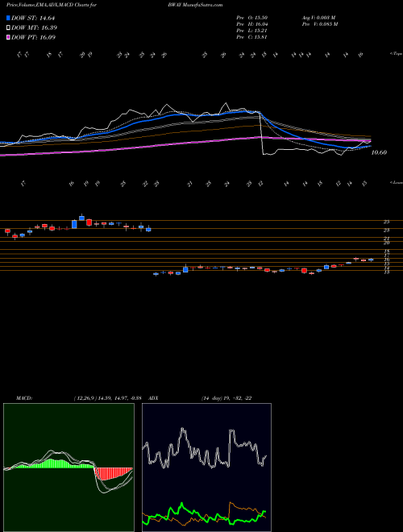
Task: Click the 'Pre C: 15.81' close value
Action: coord(252,37)
